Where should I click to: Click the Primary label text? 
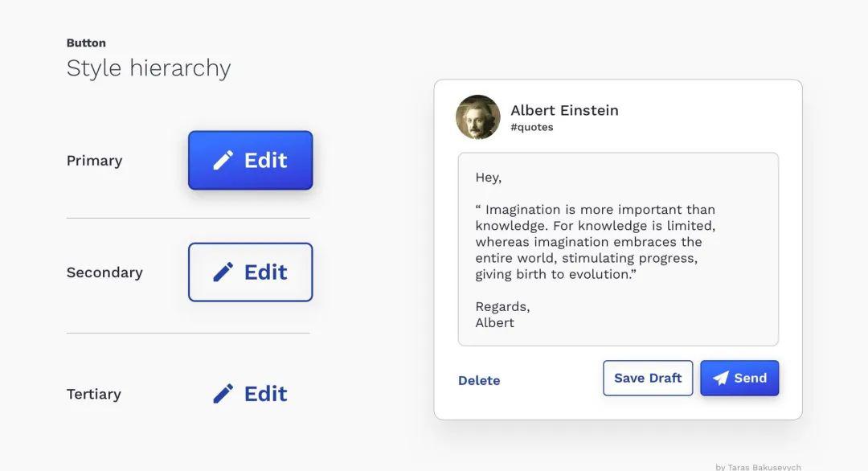tap(94, 161)
